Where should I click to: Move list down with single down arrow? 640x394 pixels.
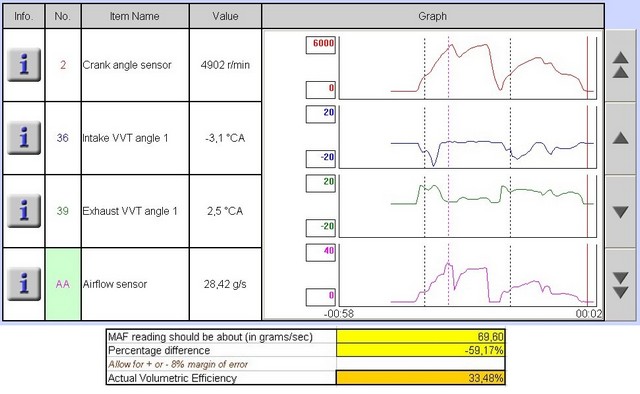coord(620,211)
